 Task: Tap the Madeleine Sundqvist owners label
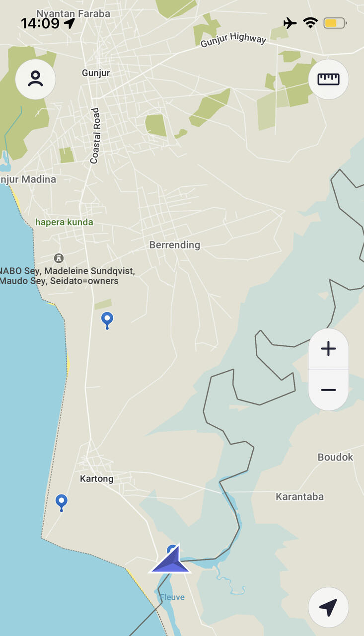[68, 276]
